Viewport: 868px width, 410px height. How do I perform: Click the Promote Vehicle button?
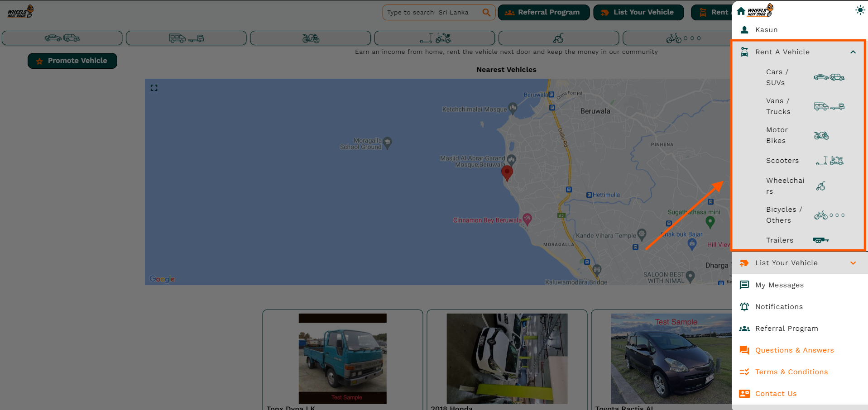tap(72, 61)
